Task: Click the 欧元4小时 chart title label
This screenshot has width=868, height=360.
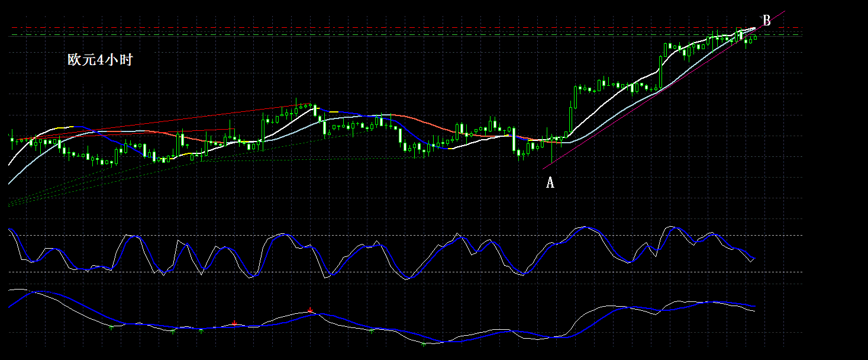Action: 100,60
